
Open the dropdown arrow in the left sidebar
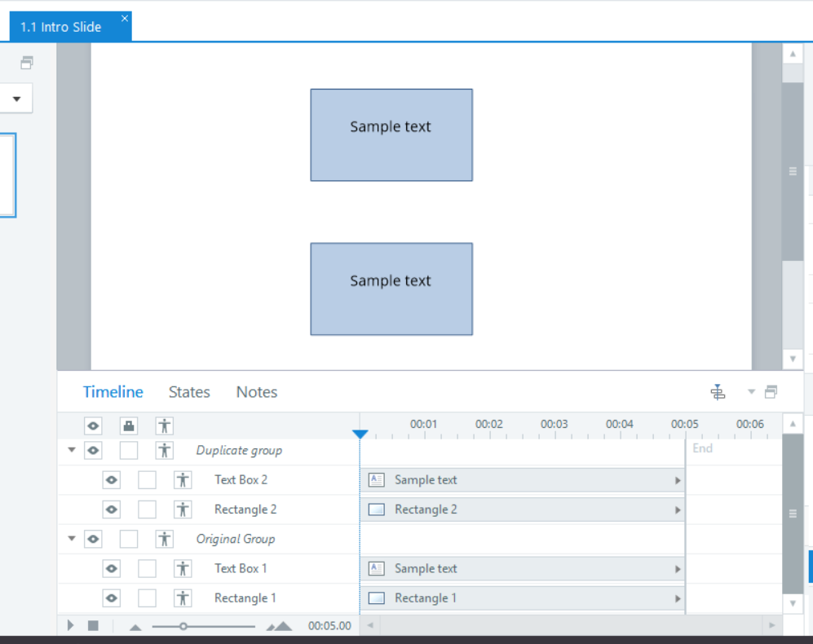coord(16,97)
